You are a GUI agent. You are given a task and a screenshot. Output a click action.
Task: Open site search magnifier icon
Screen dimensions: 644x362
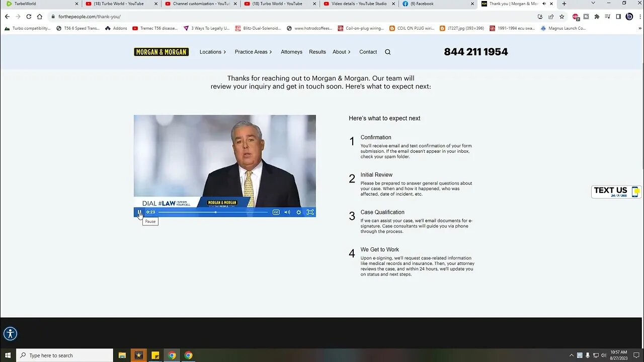(387, 52)
